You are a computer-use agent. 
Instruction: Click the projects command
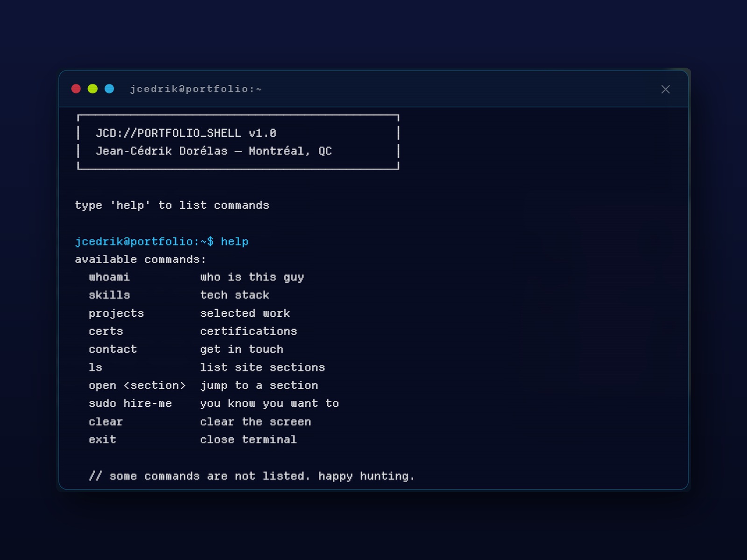click(x=116, y=314)
